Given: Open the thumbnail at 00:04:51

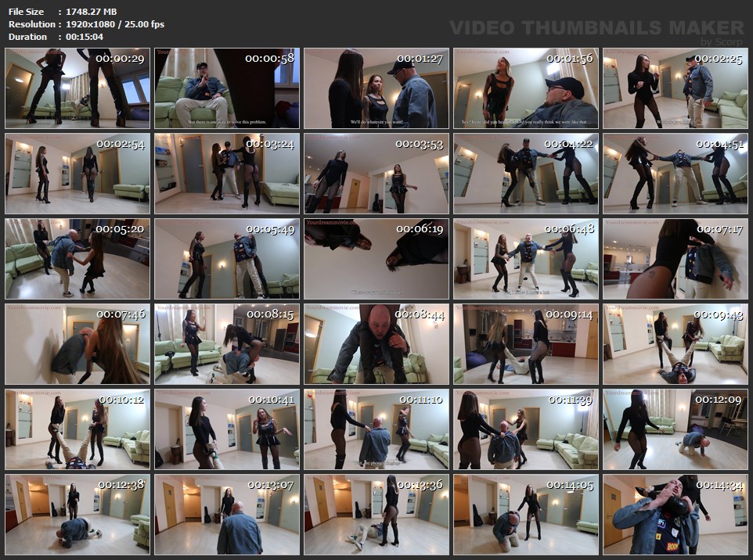Looking at the screenshot, I should point(676,174).
